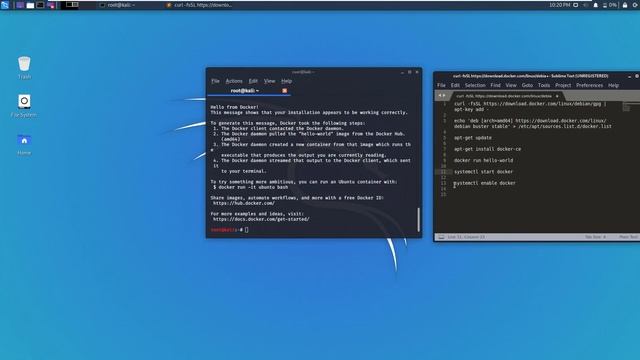This screenshot has width=640, height=360.
Task: Open Sublime Text Goto menu
Action: [527, 85]
